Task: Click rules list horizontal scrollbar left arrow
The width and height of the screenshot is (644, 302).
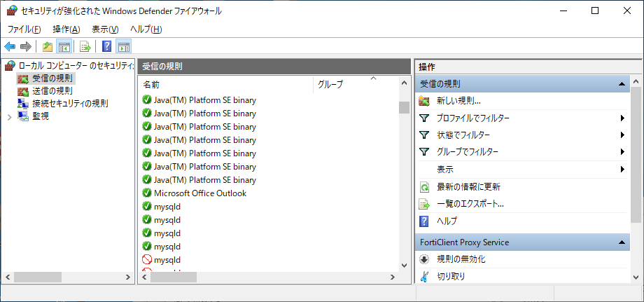Action: [145, 277]
